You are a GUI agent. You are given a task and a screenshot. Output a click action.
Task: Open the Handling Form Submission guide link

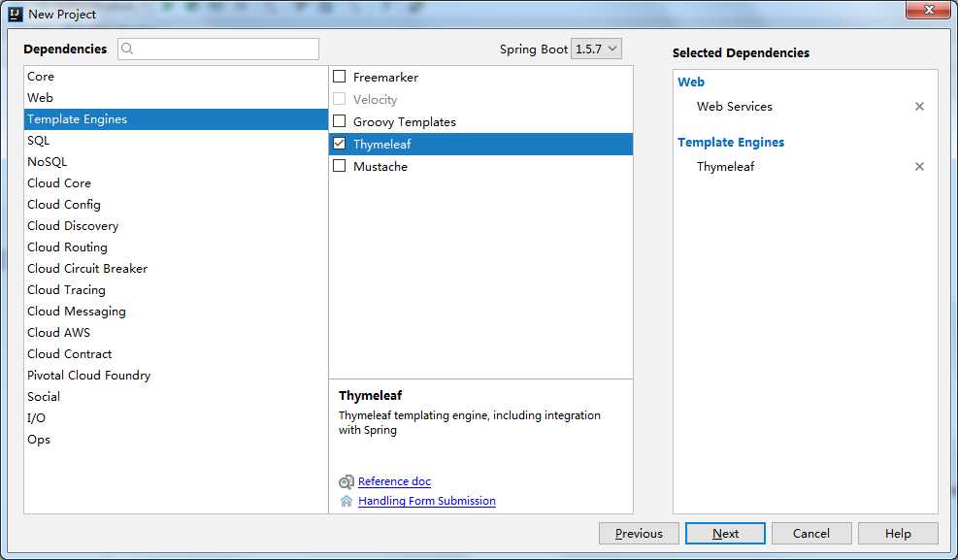(x=426, y=501)
